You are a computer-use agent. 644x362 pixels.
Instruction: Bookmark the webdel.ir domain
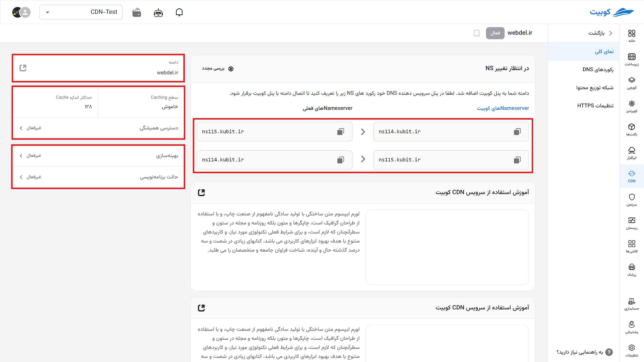coord(476,33)
